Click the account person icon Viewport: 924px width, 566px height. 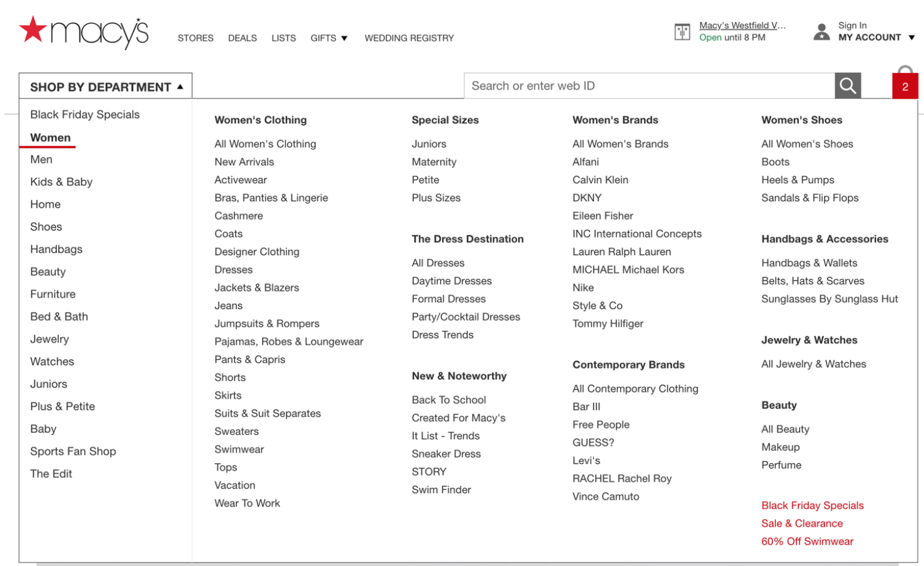(x=821, y=31)
